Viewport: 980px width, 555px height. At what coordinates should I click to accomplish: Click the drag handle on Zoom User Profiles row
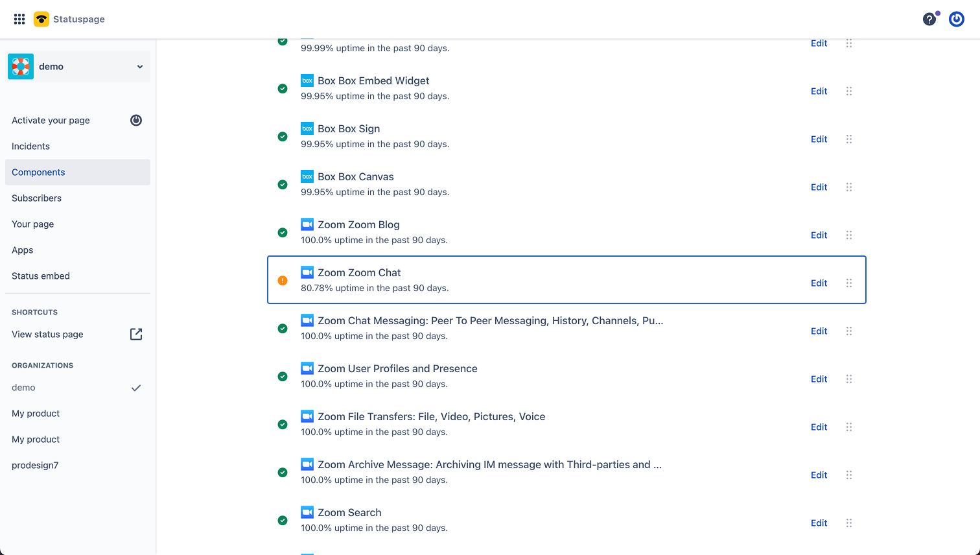pos(849,379)
